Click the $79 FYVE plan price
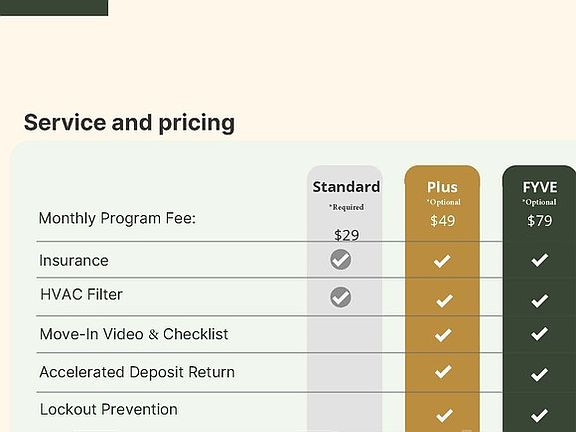 540,221
